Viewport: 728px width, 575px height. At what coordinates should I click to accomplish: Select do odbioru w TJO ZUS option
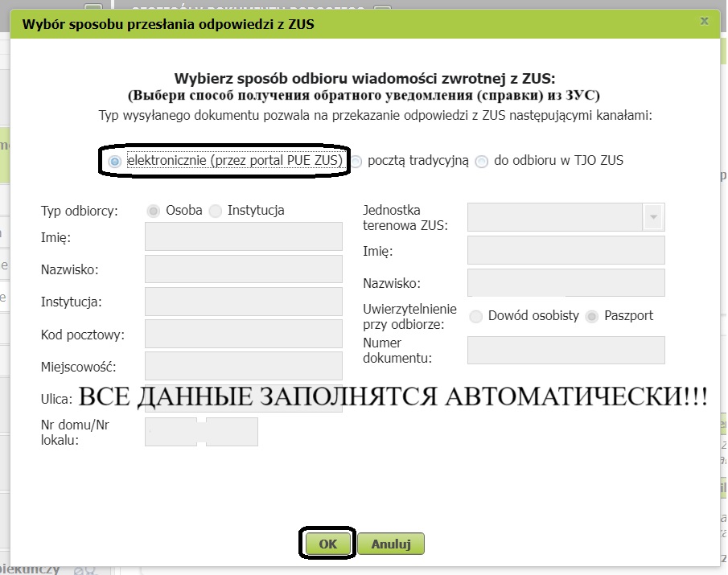click(482, 162)
